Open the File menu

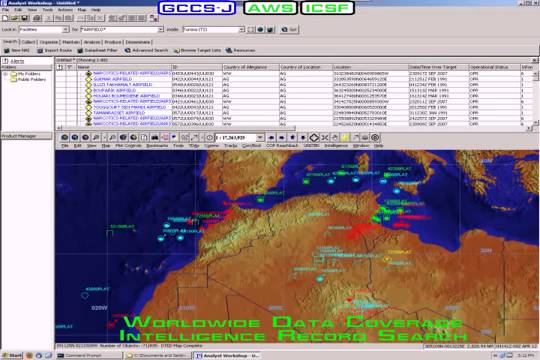6,10
